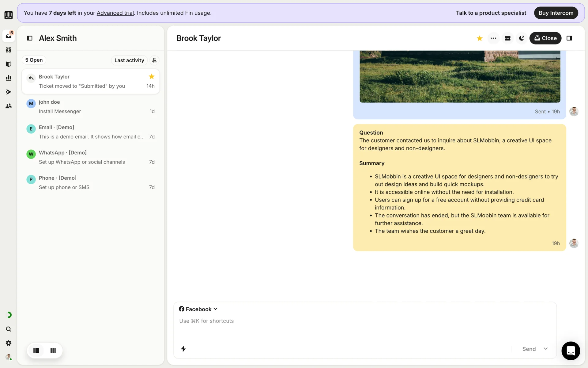Open the Send options chevron
Viewport: 588px width, 368px height.
tap(545, 349)
